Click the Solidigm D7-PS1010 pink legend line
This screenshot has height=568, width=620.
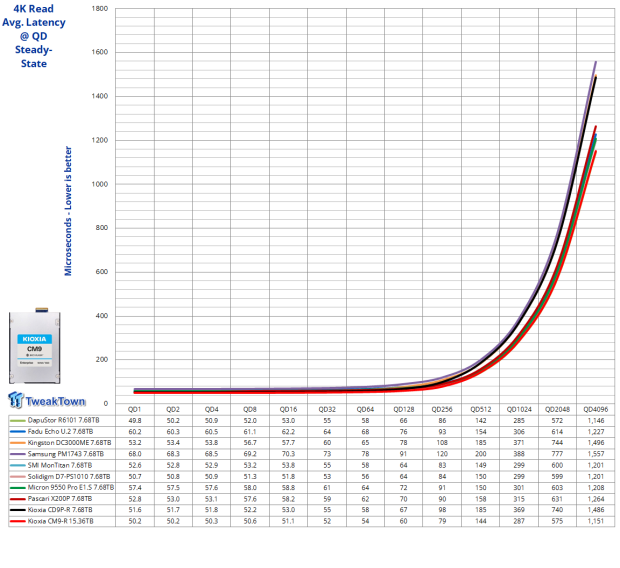click(x=17, y=477)
